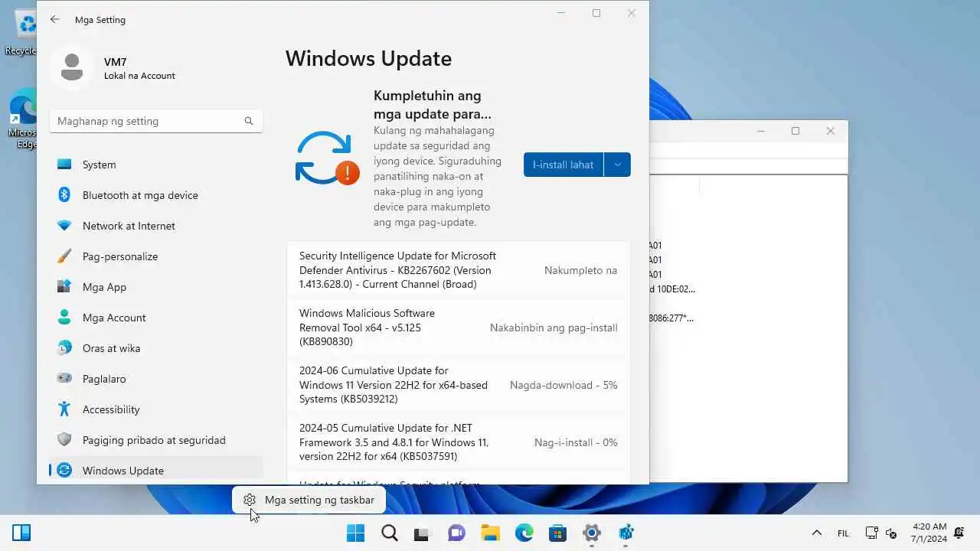Screen dimensions: 980x551
Task: Open the System settings category
Action: pos(156,165)
